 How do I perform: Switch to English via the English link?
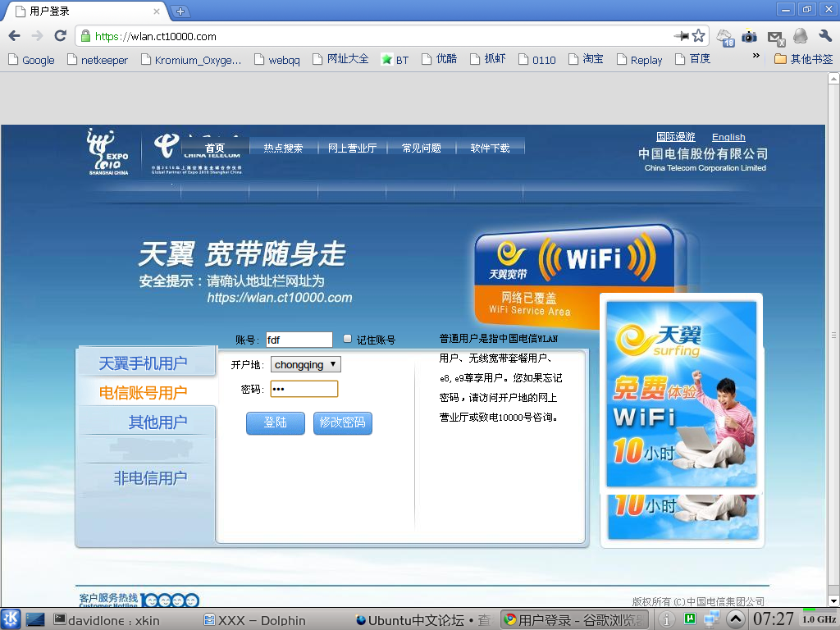pos(728,137)
